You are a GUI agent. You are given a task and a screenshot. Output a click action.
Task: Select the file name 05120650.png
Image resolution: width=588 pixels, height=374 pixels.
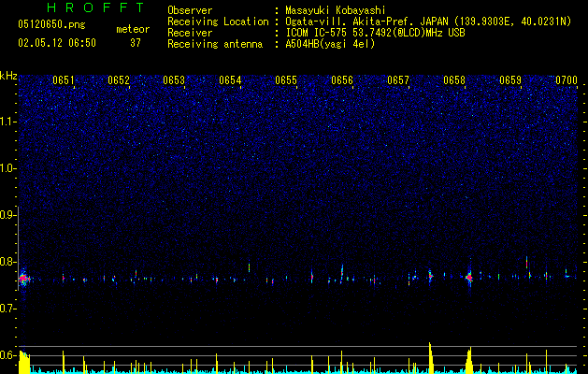click(x=51, y=24)
